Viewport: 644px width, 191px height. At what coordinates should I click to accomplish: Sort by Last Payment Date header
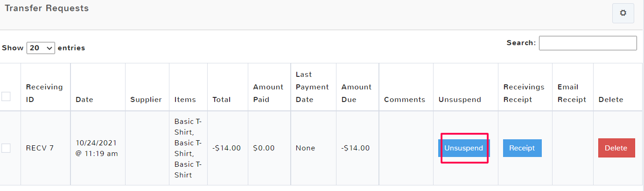pyautogui.click(x=312, y=87)
